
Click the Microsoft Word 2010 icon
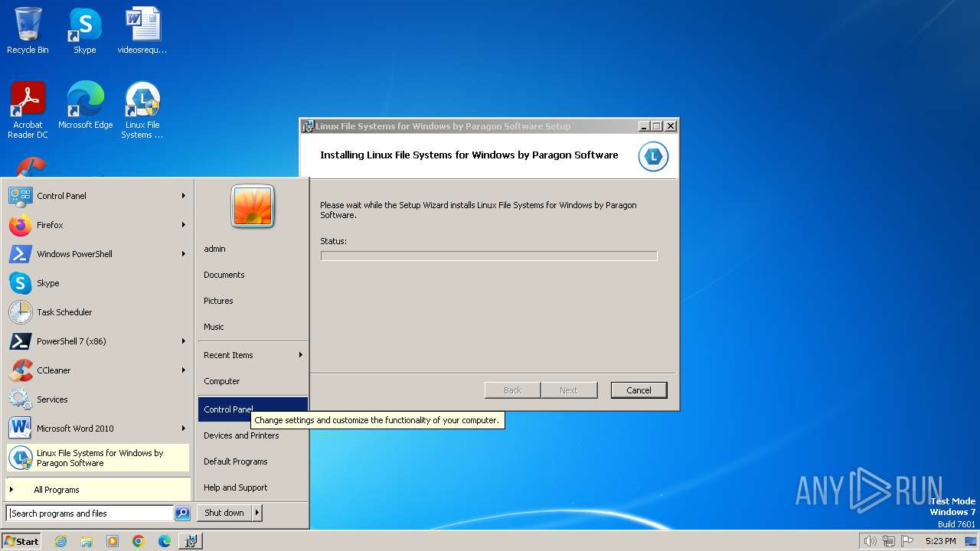[x=21, y=429]
